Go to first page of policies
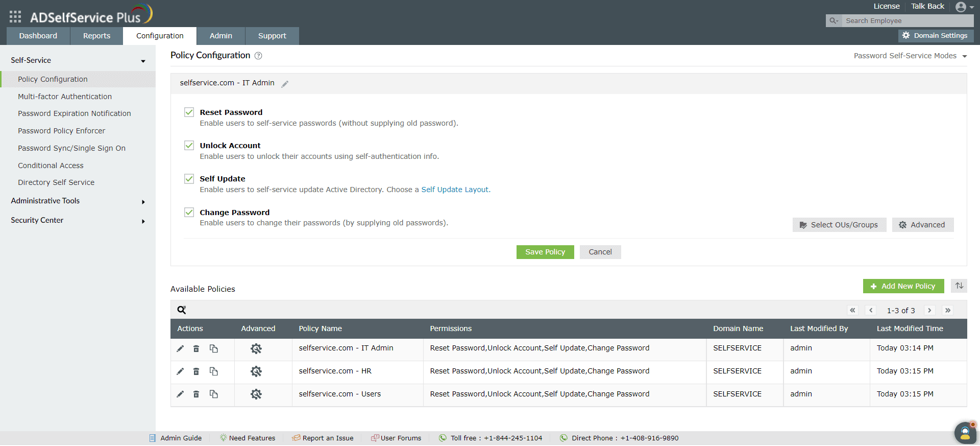 pyautogui.click(x=852, y=310)
